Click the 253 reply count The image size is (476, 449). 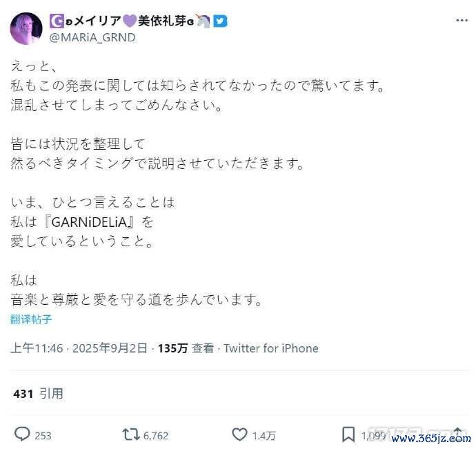[43, 435]
